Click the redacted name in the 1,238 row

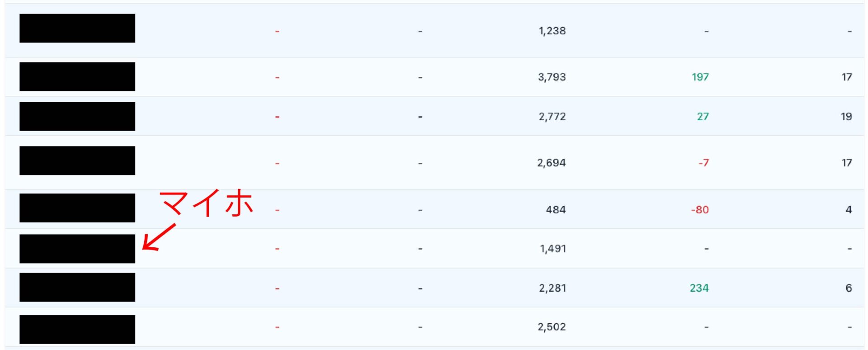pos(77,28)
